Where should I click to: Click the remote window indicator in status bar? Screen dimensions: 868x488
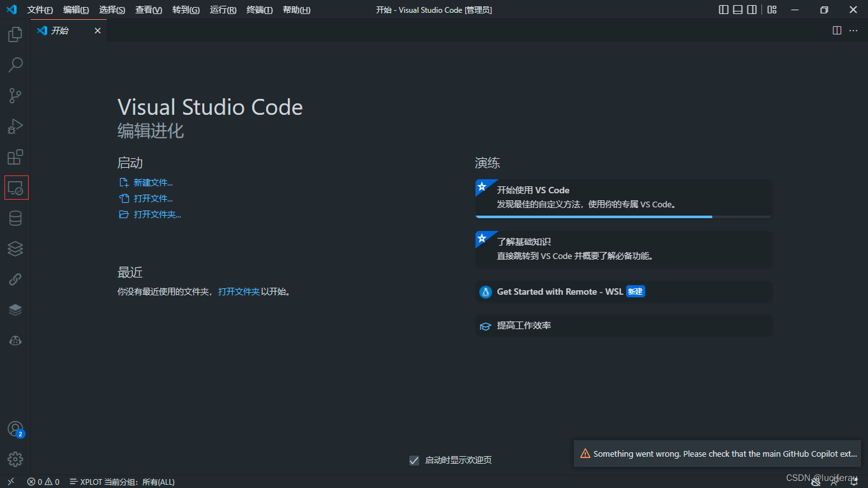(x=11, y=482)
